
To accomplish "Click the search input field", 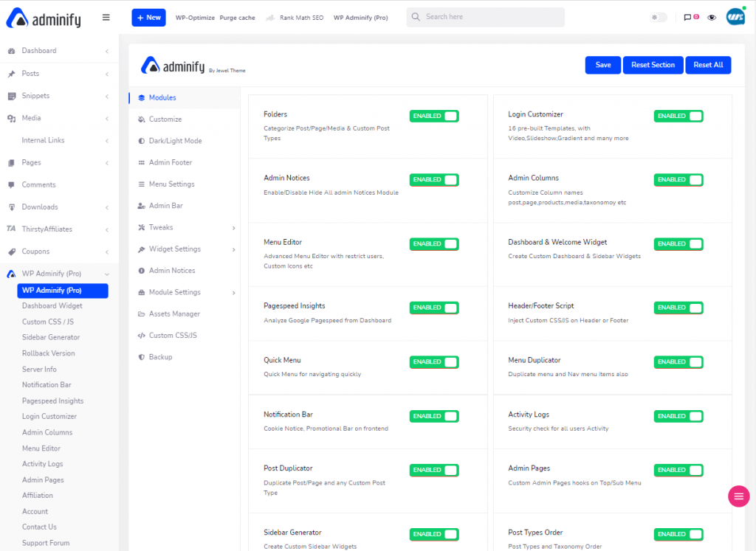I will pyautogui.click(x=485, y=15).
